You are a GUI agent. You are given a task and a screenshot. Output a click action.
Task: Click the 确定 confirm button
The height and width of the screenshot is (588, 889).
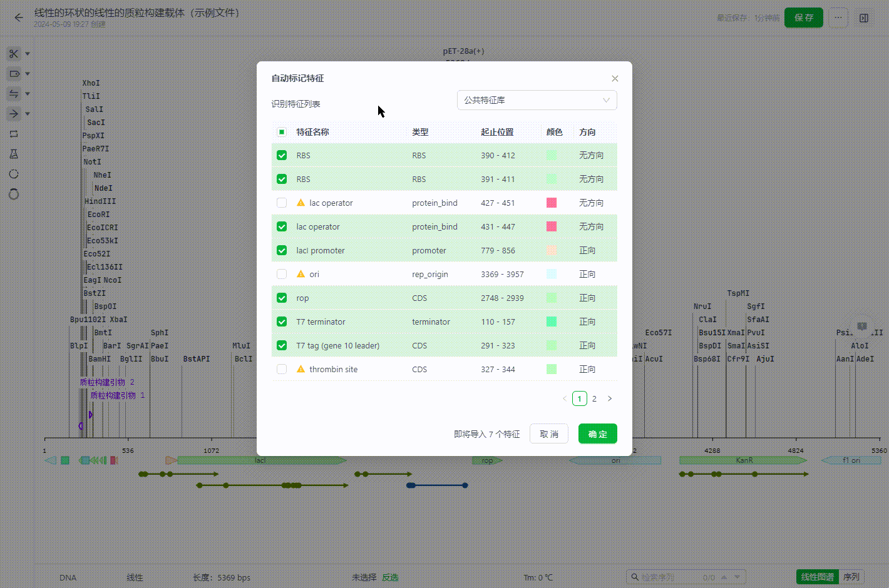point(597,433)
